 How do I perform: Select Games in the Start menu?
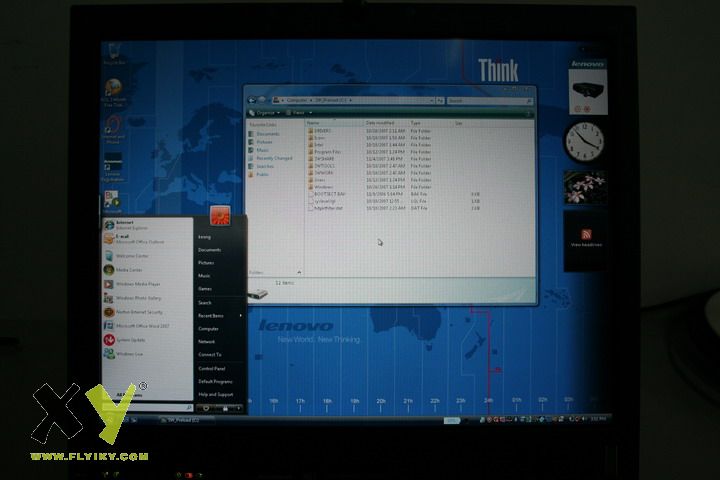coord(205,289)
